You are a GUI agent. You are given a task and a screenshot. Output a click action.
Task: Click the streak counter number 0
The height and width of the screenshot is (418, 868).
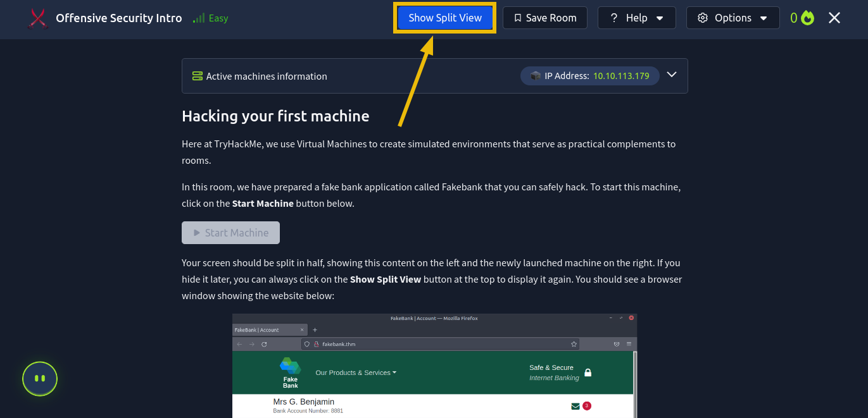point(794,18)
